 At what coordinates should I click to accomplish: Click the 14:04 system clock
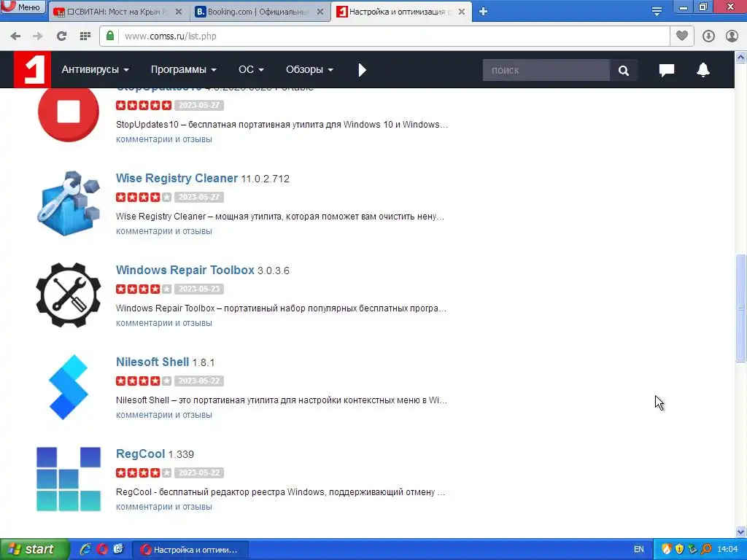point(727,550)
